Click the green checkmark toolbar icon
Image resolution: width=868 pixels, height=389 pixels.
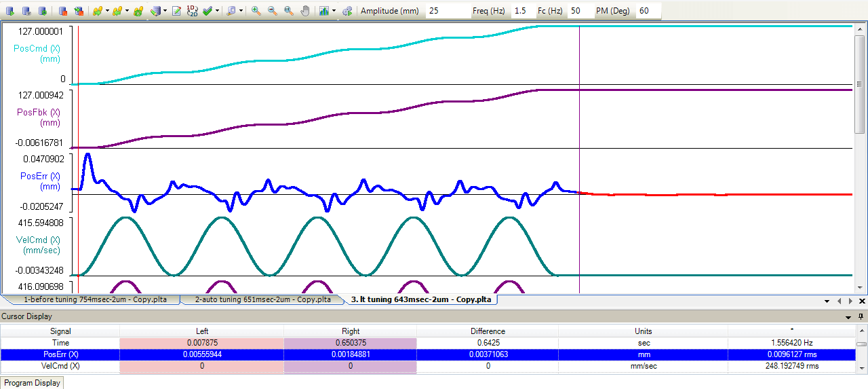point(208,11)
